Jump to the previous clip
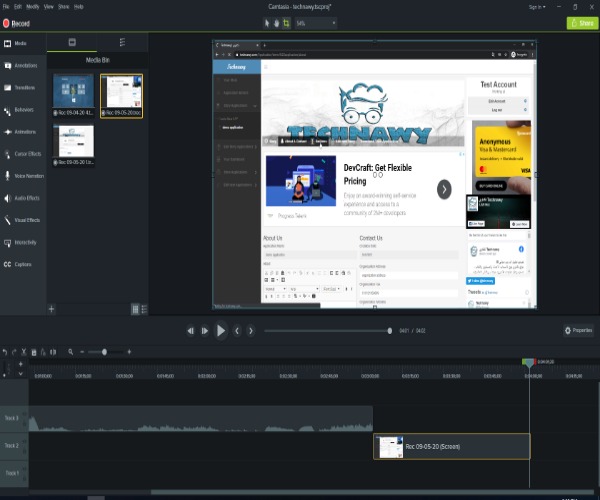Screen dimensions: 600x500 (237, 331)
